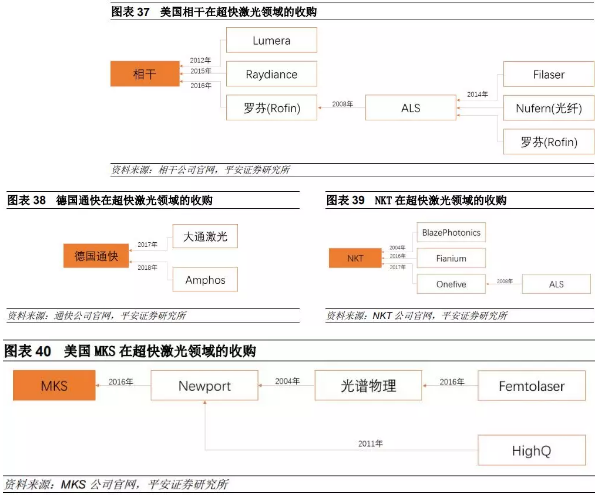The height and width of the screenshot is (496, 597).
Task: Click the 2011年 label on HighQ line
Action: tap(370, 443)
